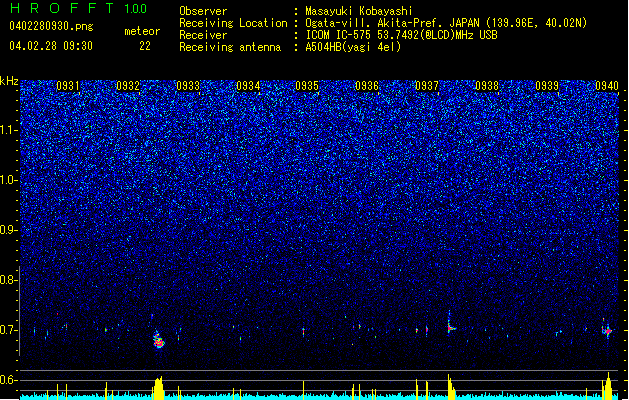
Task: Click the 0934 time marker
Action: click(x=248, y=86)
